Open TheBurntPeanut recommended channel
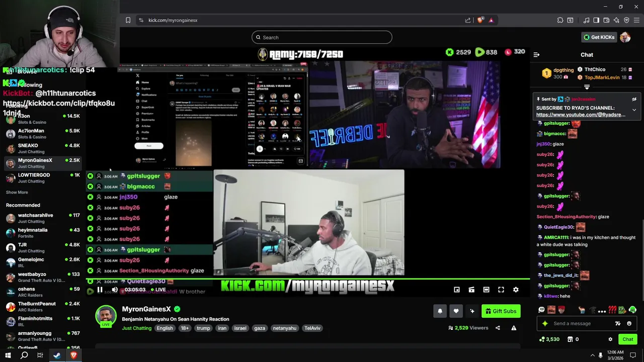 coord(43,307)
